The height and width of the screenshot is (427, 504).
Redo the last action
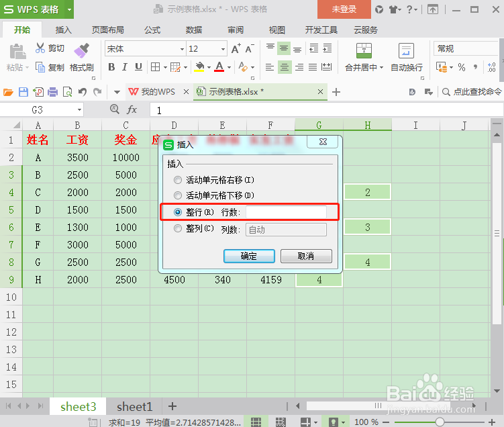tap(97, 92)
